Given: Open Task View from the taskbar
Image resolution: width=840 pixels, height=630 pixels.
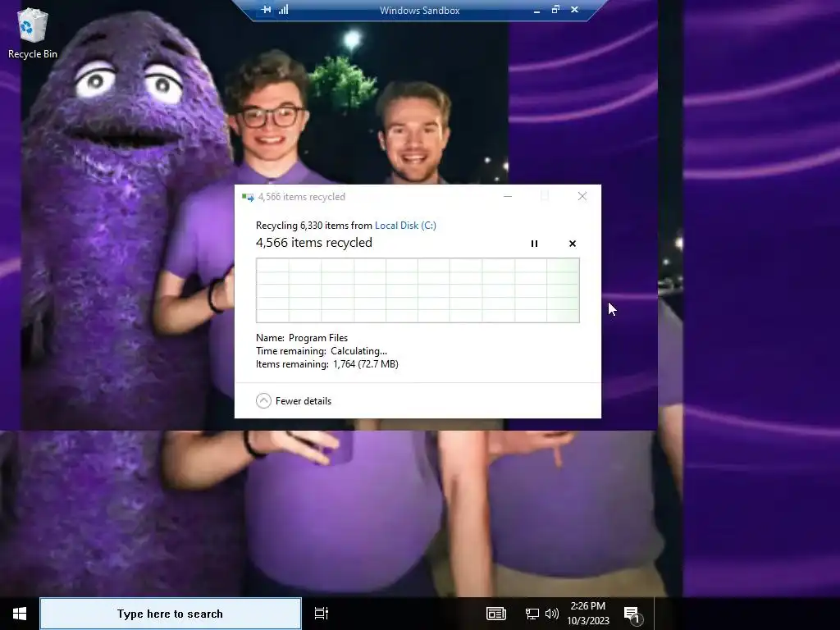Looking at the screenshot, I should click(x=322, y=614).
